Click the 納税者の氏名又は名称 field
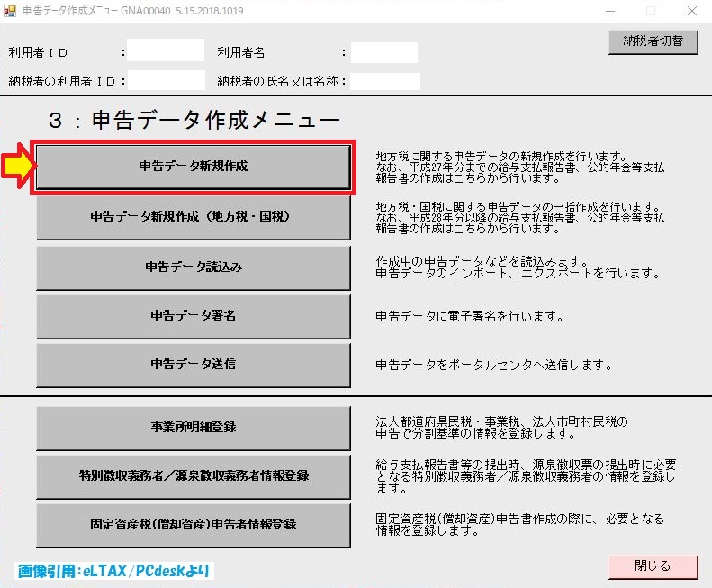This screenshot has width=712, height=588. pyautogui.click(x=385, y=82)
